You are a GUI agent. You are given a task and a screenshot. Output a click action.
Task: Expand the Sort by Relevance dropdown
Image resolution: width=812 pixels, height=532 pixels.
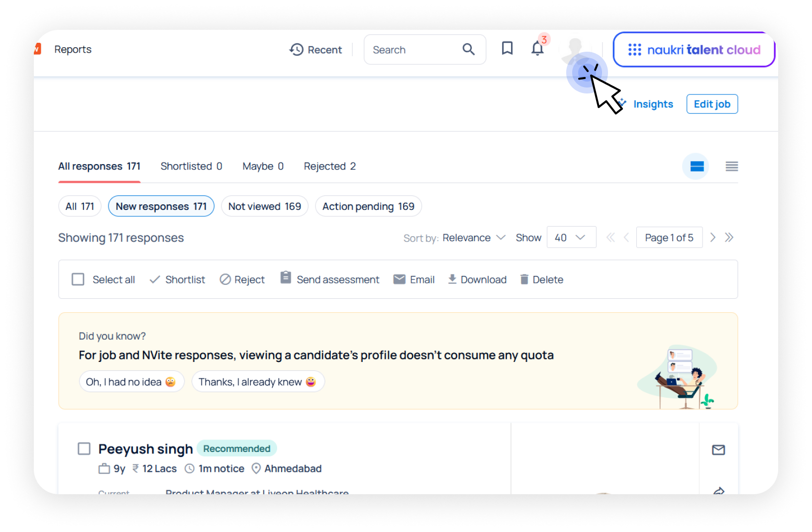point(474,238)
